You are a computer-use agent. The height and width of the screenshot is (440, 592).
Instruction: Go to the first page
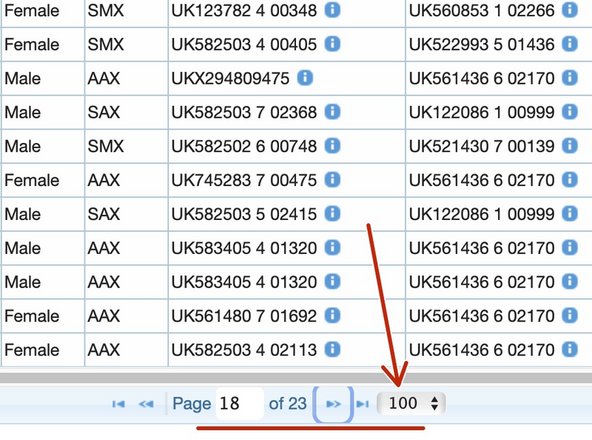click(119, 404)
